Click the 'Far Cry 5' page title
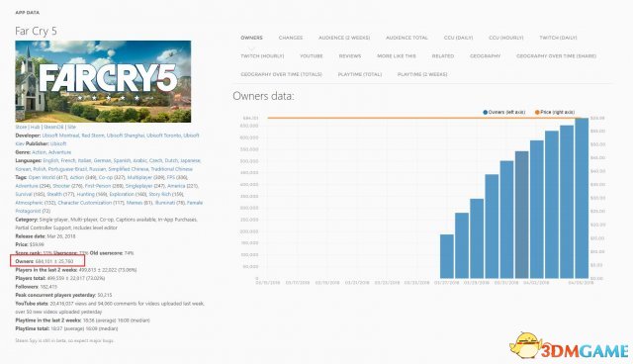 [x=36, y=31]
